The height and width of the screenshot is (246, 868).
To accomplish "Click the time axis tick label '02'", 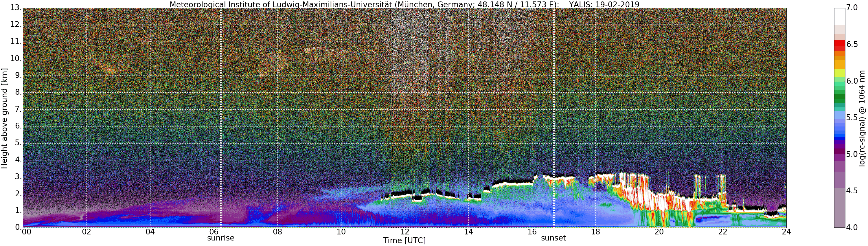I will (x=87, y=232).
